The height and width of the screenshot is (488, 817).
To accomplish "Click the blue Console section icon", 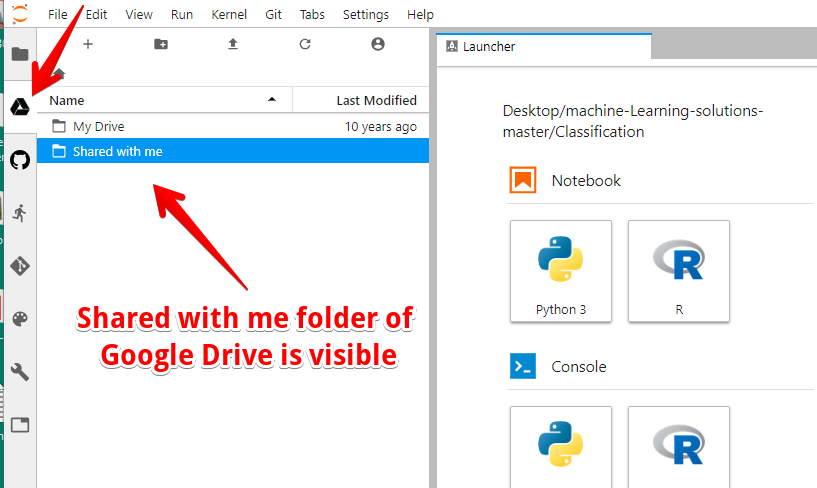I will point(523,366).
